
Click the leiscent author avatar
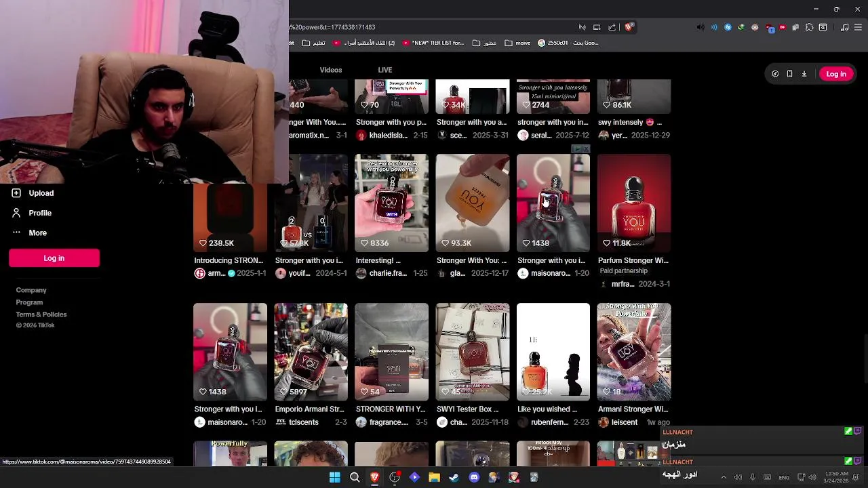click(603, 422)
